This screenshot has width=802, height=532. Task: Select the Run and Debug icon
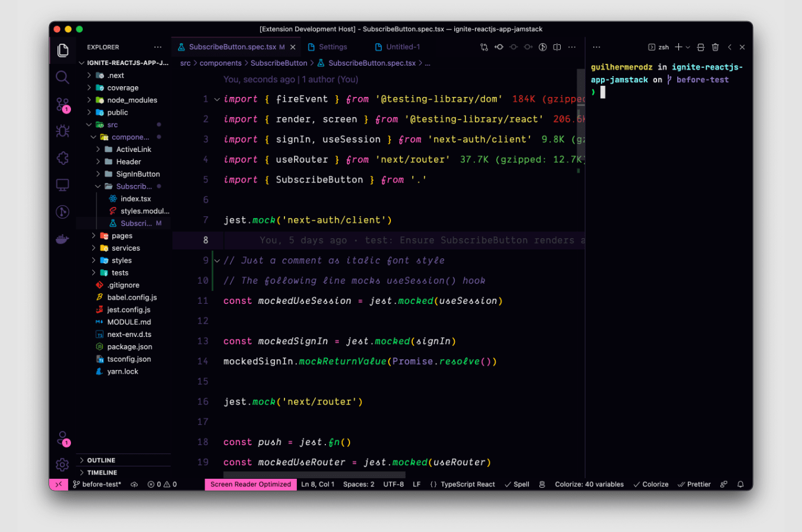point(62,131)
